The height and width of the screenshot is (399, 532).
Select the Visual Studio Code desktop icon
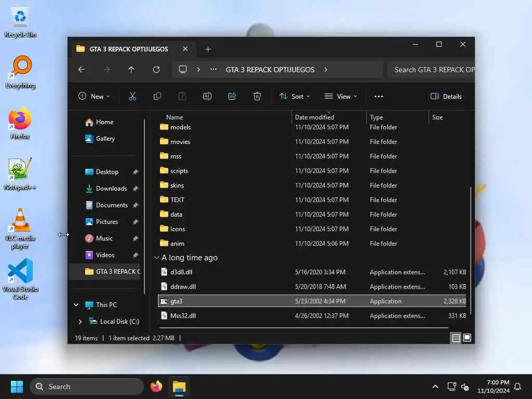20,279
